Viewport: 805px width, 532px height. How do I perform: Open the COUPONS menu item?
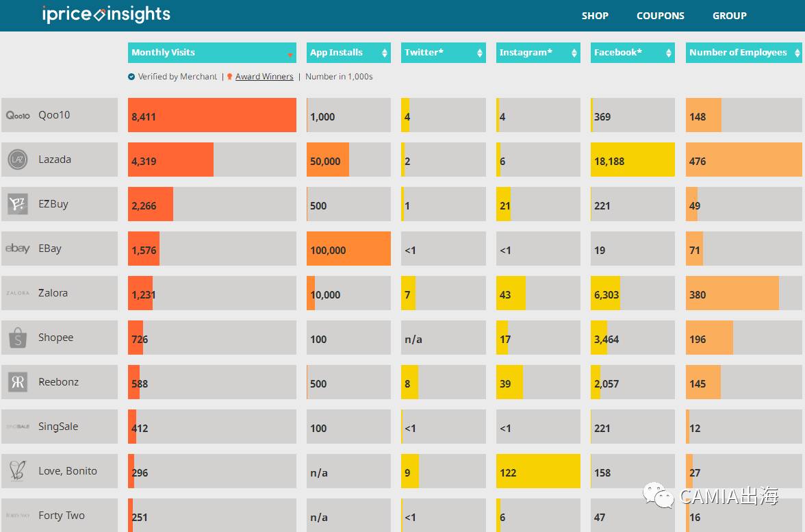click(x=661, y=16)
